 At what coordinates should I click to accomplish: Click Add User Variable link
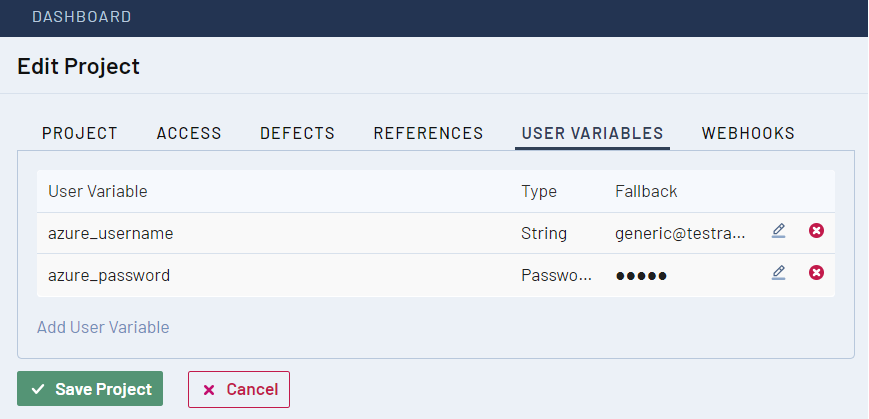(x=103, y=327)
